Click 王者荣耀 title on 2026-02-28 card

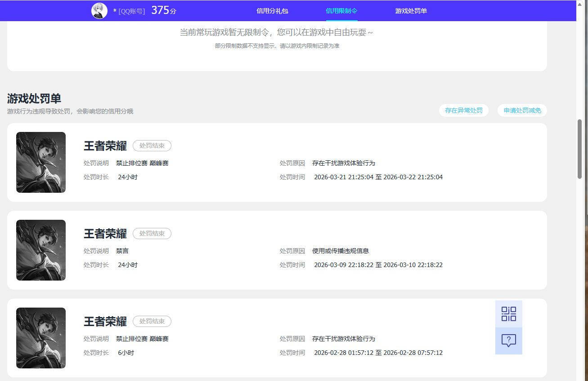click(105, 322)
